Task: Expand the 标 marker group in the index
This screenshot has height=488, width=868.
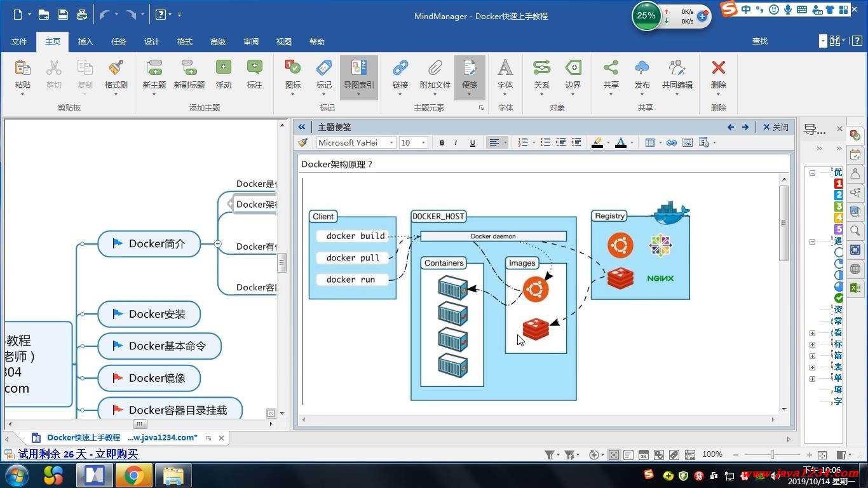Action: click(812, 344)
